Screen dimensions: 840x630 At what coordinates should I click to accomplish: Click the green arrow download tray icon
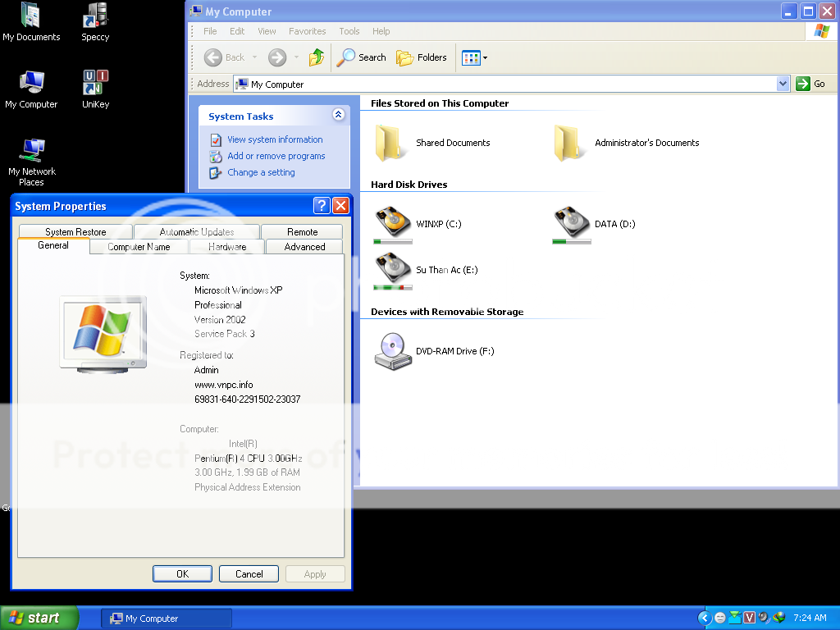(735, 618)
